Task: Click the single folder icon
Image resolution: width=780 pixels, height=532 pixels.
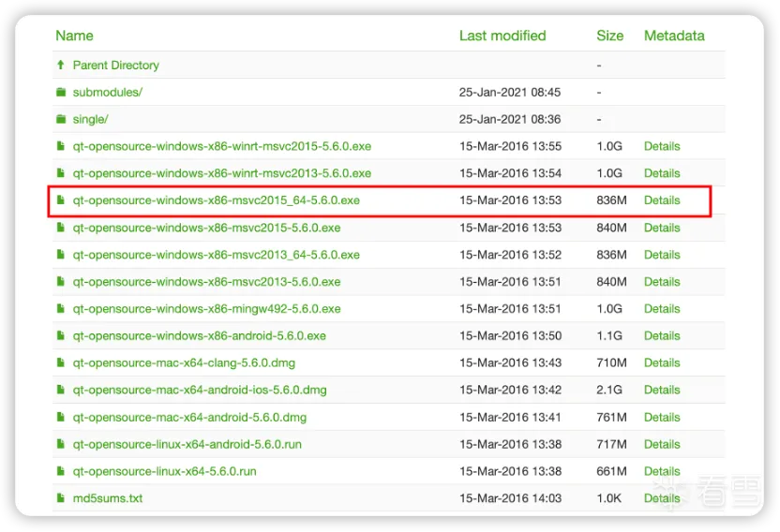Action: click(x=61, y=119)
